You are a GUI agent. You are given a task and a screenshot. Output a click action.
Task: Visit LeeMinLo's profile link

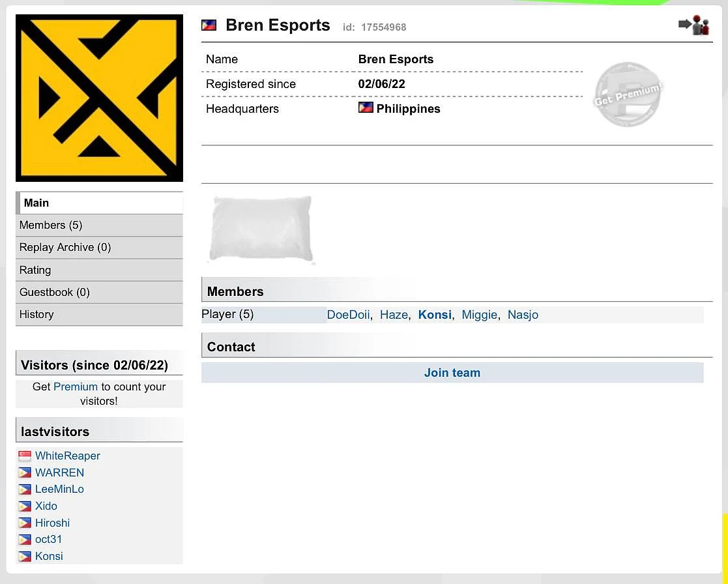(59, 489)
